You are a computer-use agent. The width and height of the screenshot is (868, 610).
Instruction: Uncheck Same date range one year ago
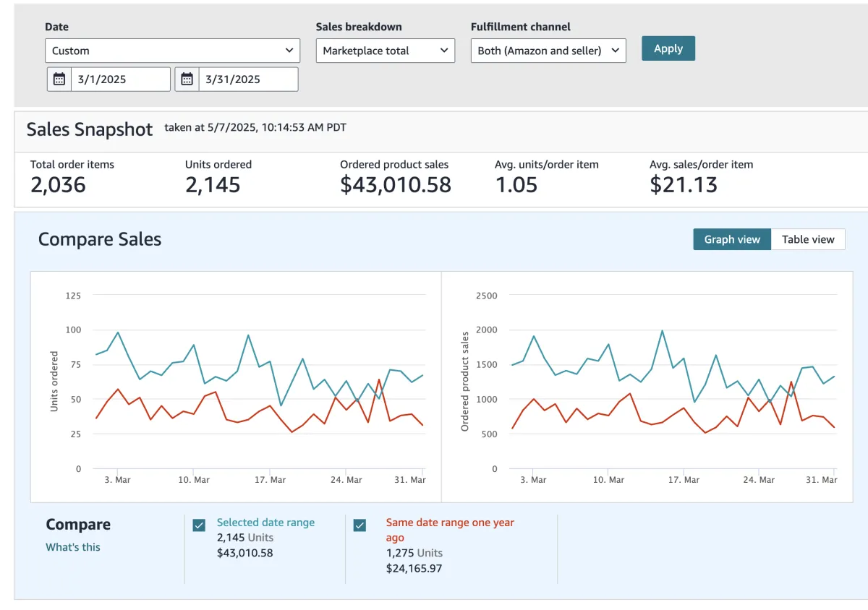coord(359,525)
